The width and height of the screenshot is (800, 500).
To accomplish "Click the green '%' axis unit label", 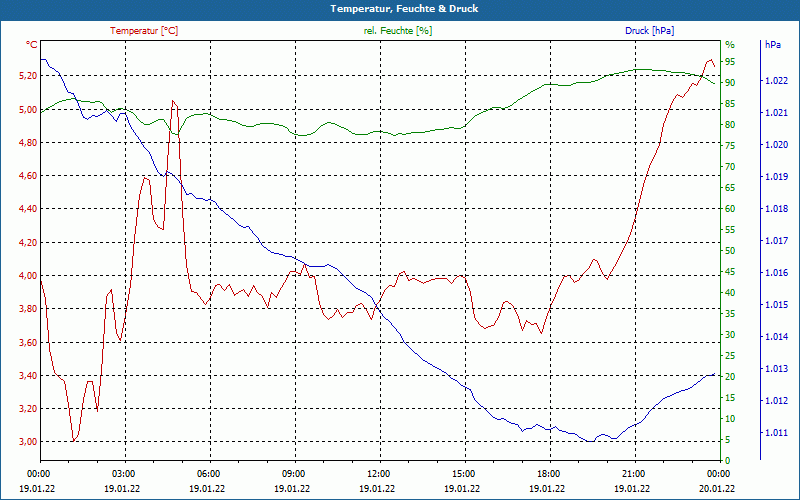I will (730, 45).
